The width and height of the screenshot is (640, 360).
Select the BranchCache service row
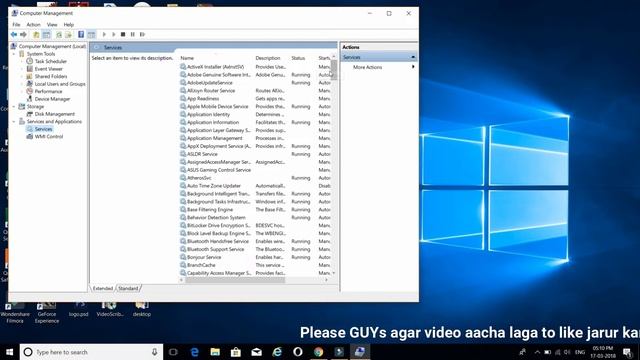(255, 265)
